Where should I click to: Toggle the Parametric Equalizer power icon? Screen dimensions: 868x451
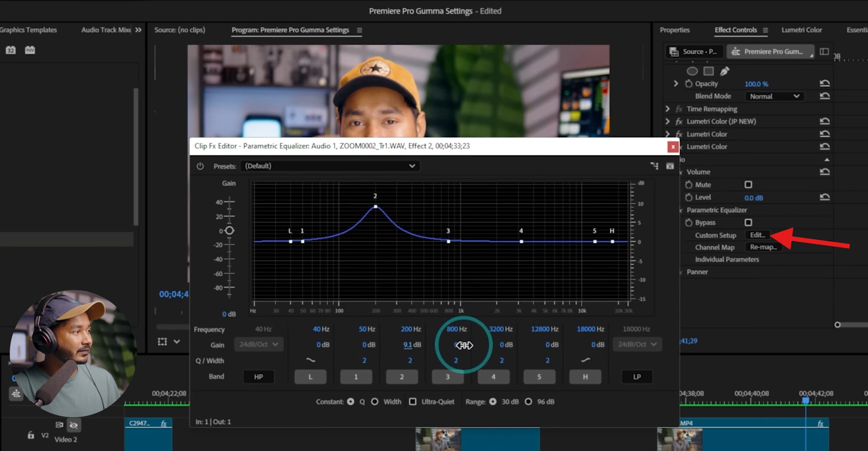(x=200, y=166)
